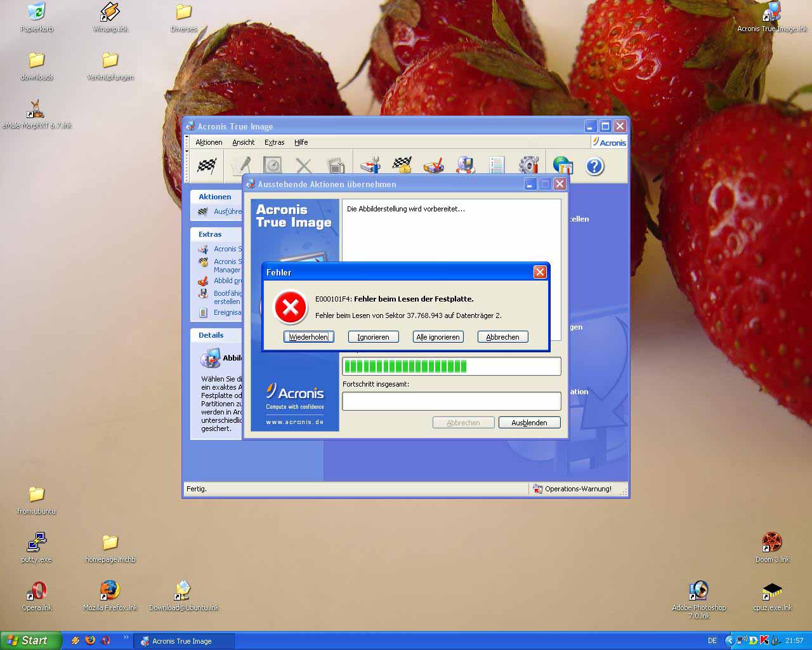The height and width of the screenshot is (650, 812).
Task: Close the Fehler dialog with the X
Action: click(540, 272)
